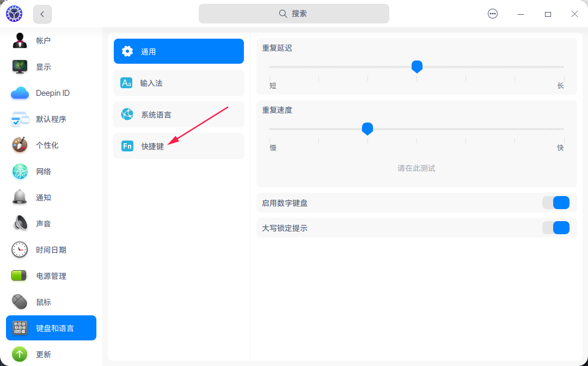Adjust the 重复速度 (Repeat Rate) slider
Image resolution: width=588 pixels, height=366 pixels.
pos(367,129)
